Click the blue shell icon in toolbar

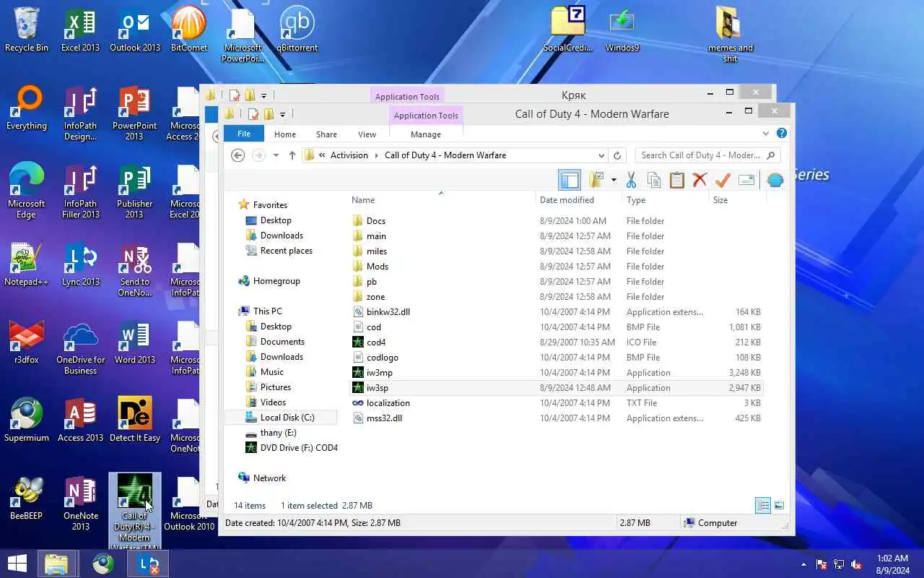(775, 180)
